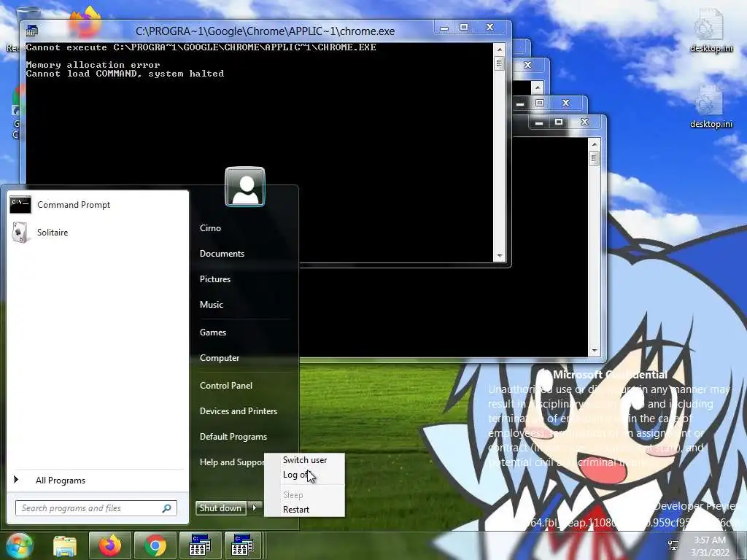This screenshot has width=747, height=560.
Task: Open the lower desktop.ini desktop icon
Action: (x=711, y=106)
